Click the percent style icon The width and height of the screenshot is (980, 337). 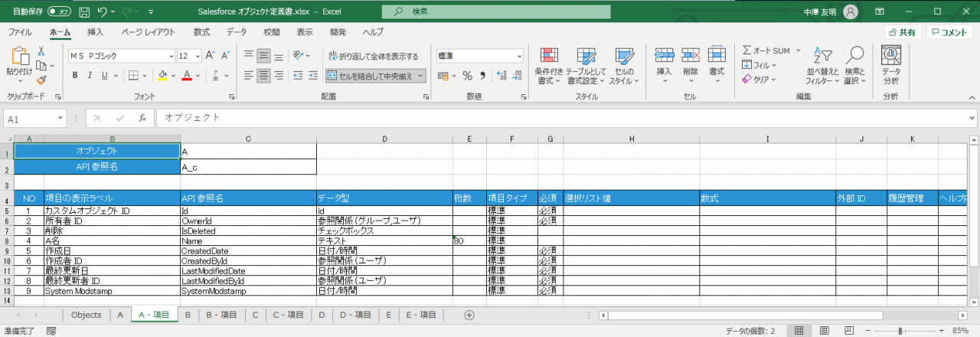[x=467, y=75]
